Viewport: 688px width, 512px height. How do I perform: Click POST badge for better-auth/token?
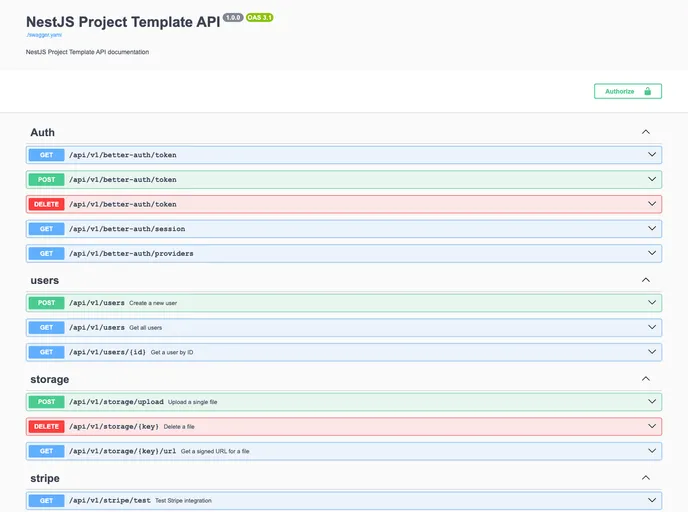(x=47, y=179)
